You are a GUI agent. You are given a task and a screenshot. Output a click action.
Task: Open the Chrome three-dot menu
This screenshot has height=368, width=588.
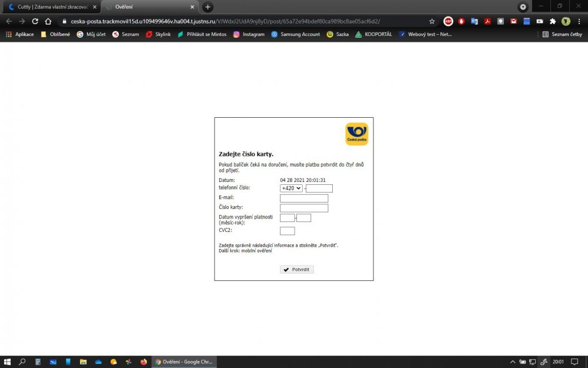point(579,21)
